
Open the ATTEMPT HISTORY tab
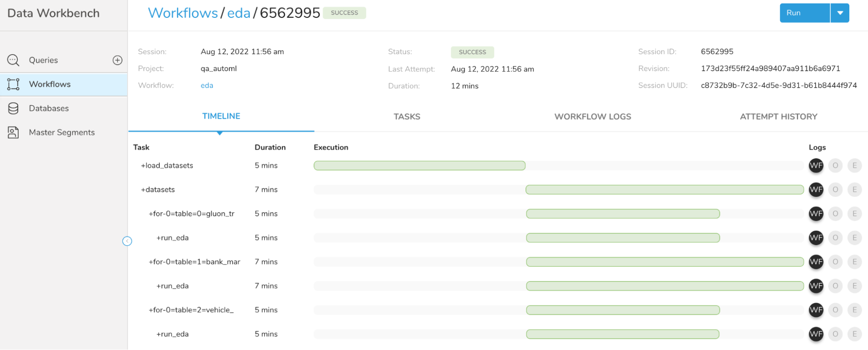coord(778,117)
